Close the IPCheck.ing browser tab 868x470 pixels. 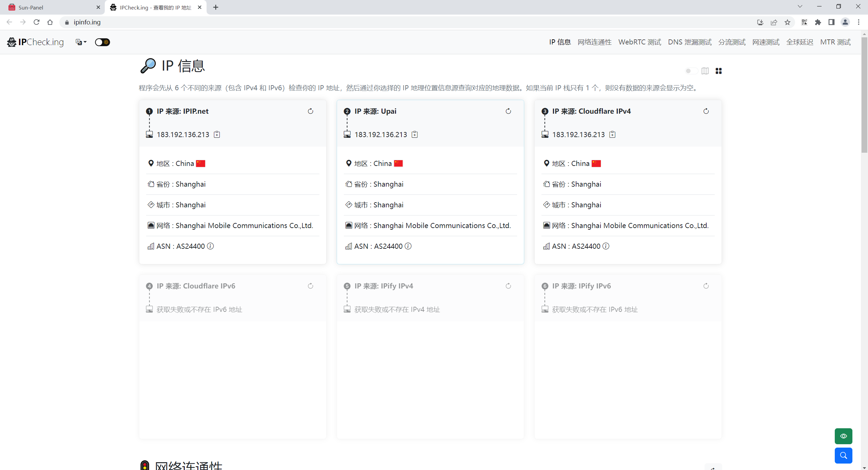(200, 7)
